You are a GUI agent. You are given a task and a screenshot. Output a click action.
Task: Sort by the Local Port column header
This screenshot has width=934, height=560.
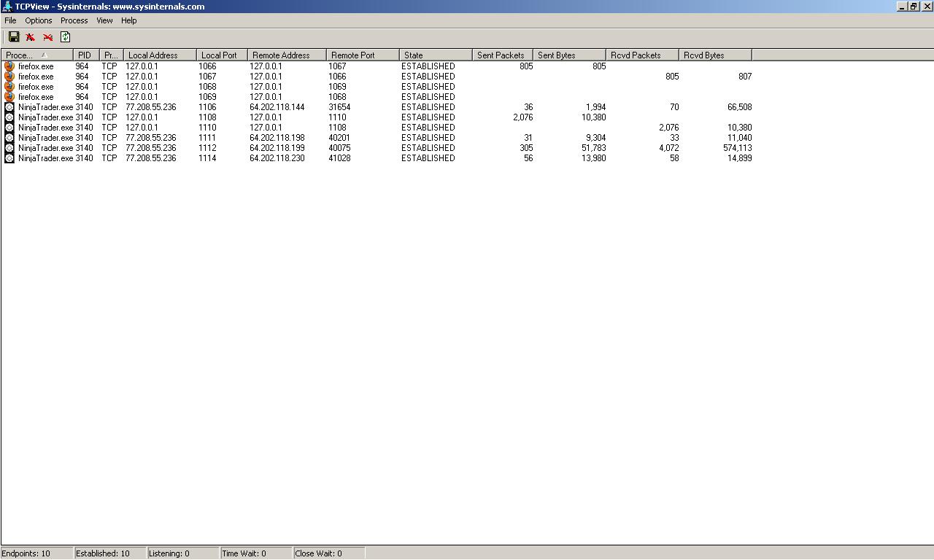pos(223,55)
